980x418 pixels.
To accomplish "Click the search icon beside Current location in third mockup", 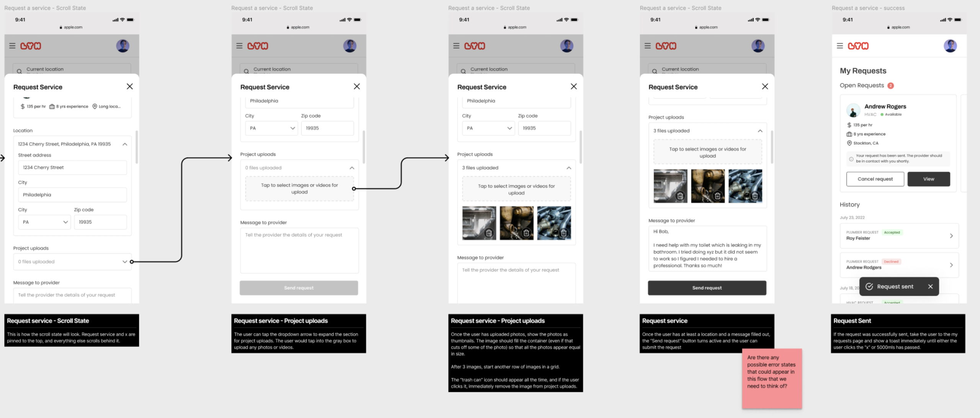I will click(x=463, y=71).
